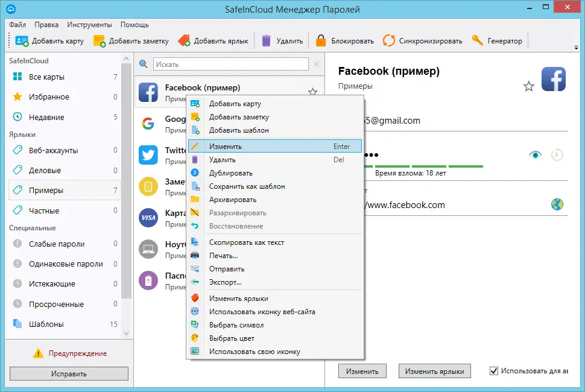Choose Удалить in context menu
This screenshot has width=585, height=392.
[x=275, y=160]
